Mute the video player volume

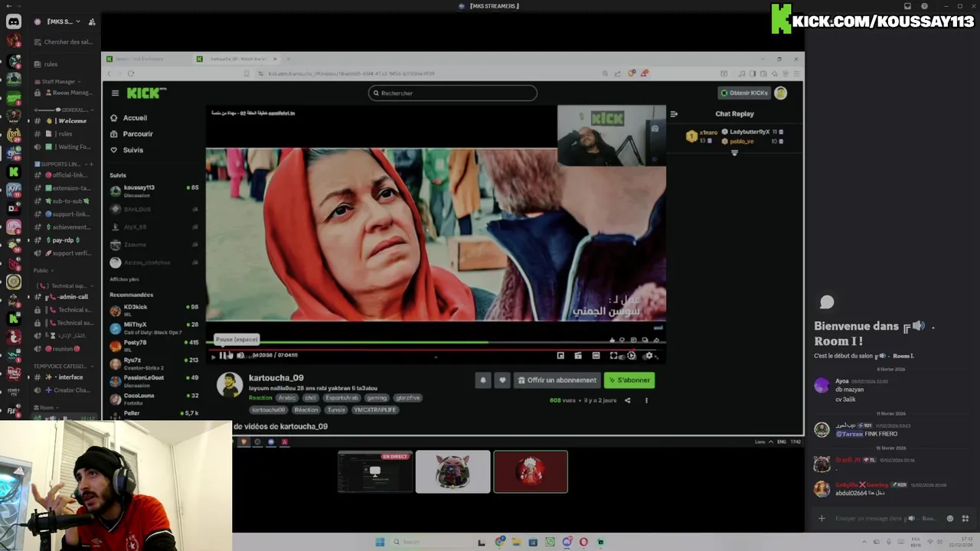(240, 355)
